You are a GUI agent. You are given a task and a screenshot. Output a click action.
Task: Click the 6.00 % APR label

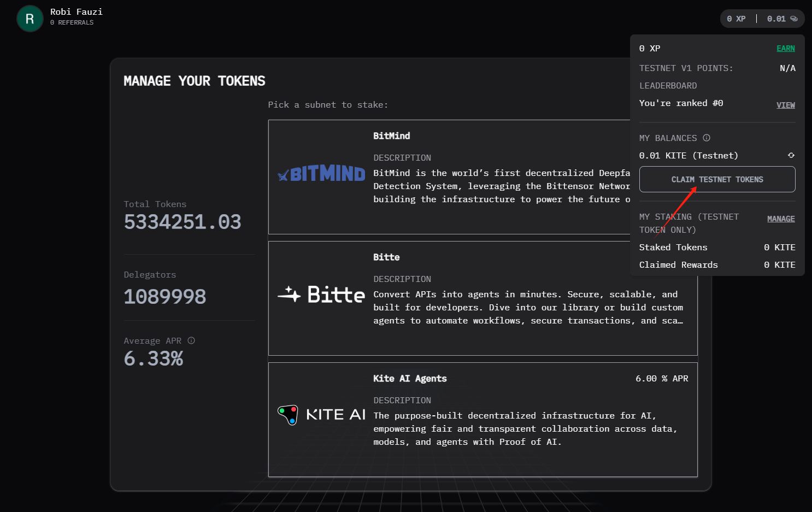661,379
